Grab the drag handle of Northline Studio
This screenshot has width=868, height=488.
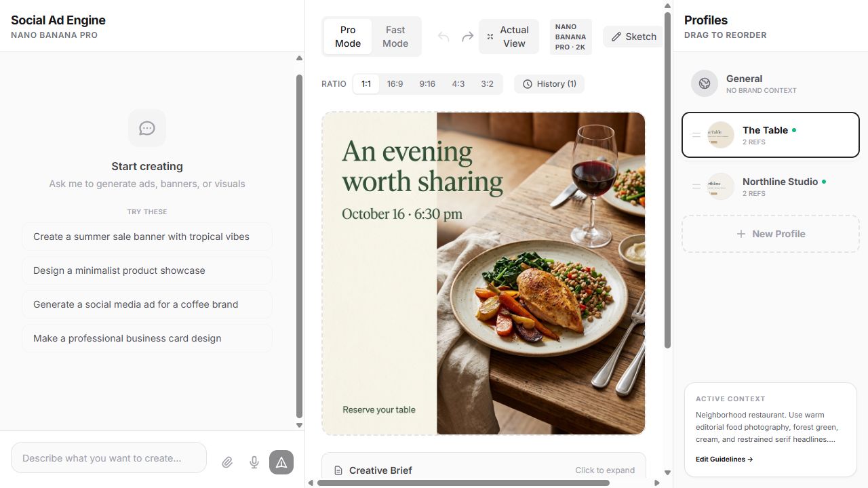pos(696,186)
